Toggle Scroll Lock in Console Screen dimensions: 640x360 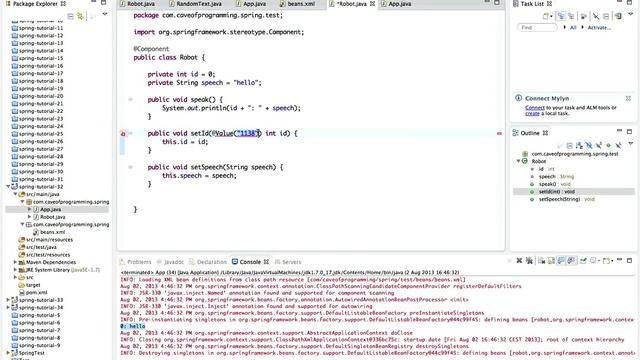pos(551,261)
